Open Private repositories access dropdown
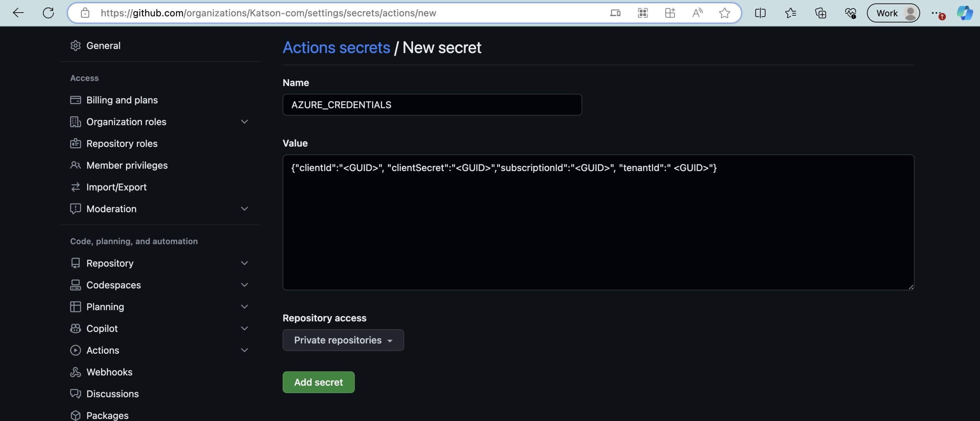Screen dimensions: 980x421 343,340
